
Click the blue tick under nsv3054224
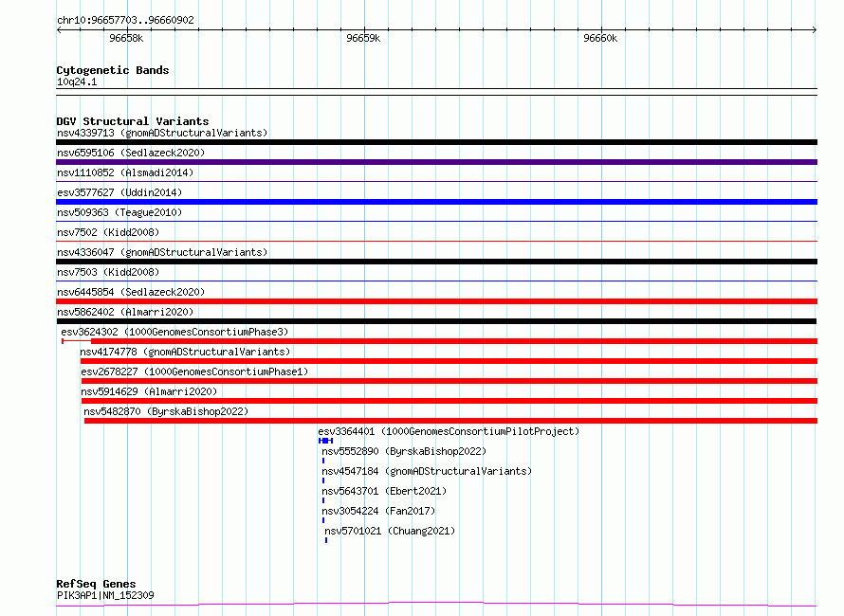point(323,520)
